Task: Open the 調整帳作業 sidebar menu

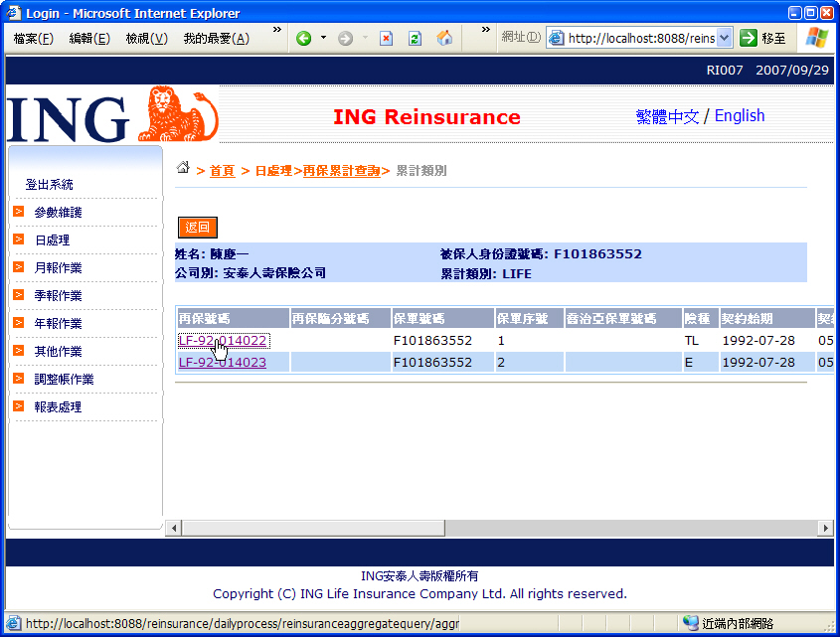Action: pyautogui.click(x=65, y=380)
